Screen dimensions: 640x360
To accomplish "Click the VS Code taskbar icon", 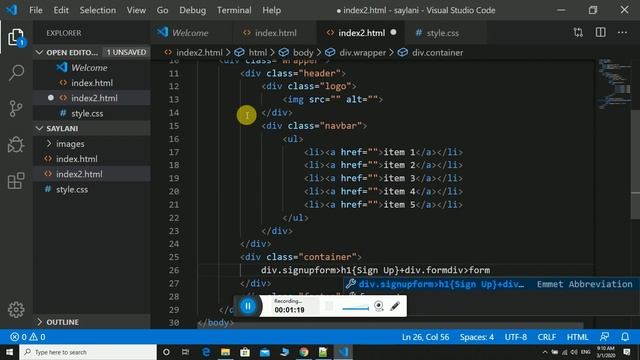I will [x=343, y=352].
